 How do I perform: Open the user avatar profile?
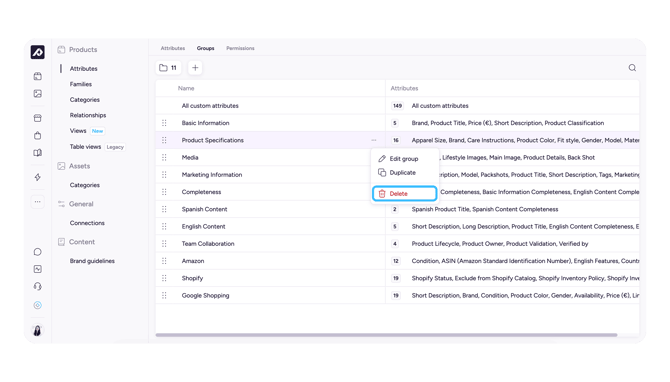pos(38,330)
